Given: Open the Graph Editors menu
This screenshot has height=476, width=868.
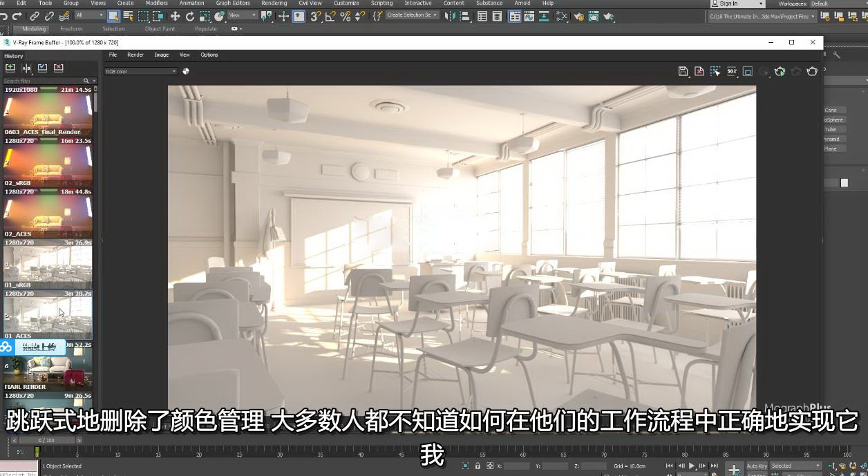Looking at the screenshot, I should coord(233,3).
